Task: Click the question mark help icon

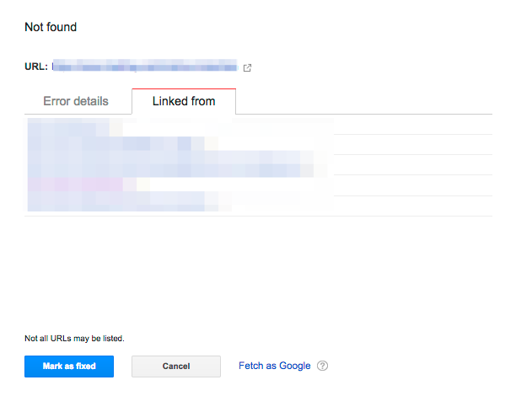Action: pyautogui.click(x=322, y=366)
